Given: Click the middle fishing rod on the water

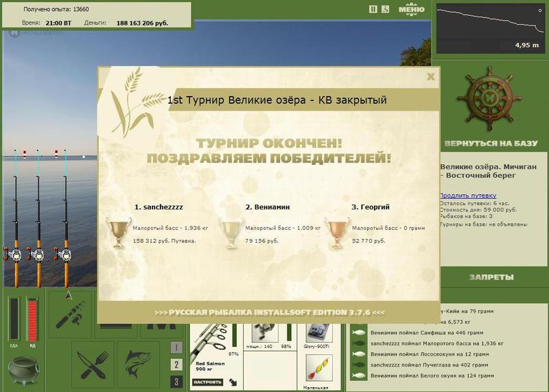Looking at the screenshot, I should point(38,219).
